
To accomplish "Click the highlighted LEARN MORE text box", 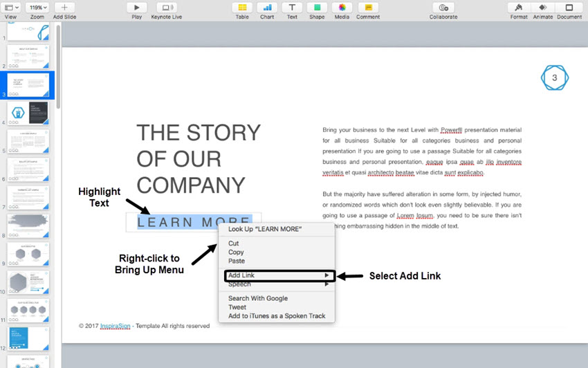I will coord(194,222).
